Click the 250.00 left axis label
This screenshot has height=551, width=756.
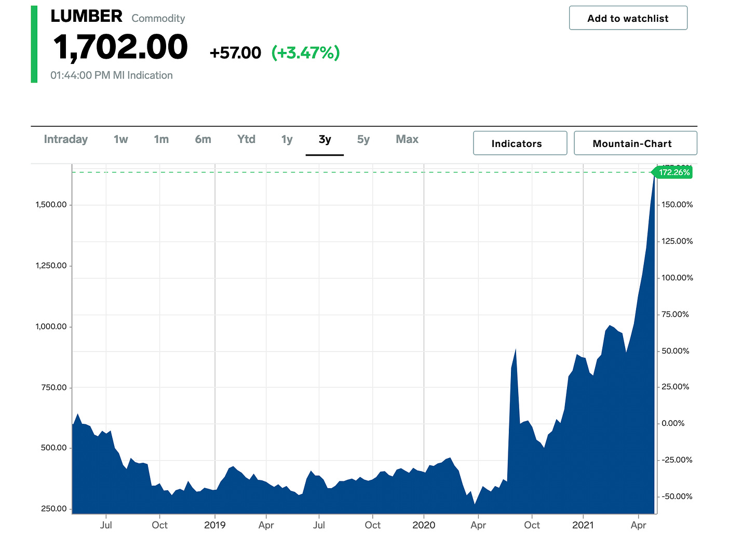(x=54, y=508)
